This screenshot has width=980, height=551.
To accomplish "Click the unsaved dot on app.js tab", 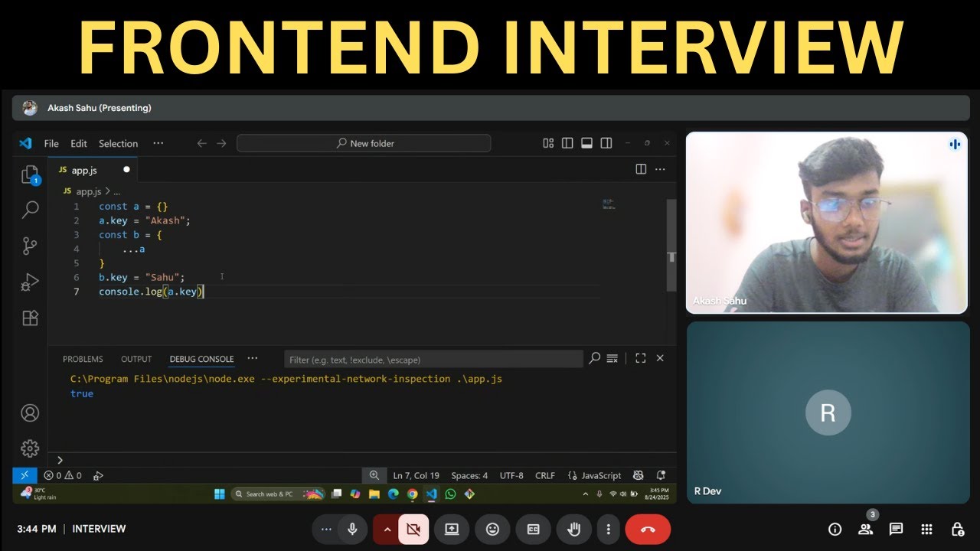I will click(x=126, y=170).
